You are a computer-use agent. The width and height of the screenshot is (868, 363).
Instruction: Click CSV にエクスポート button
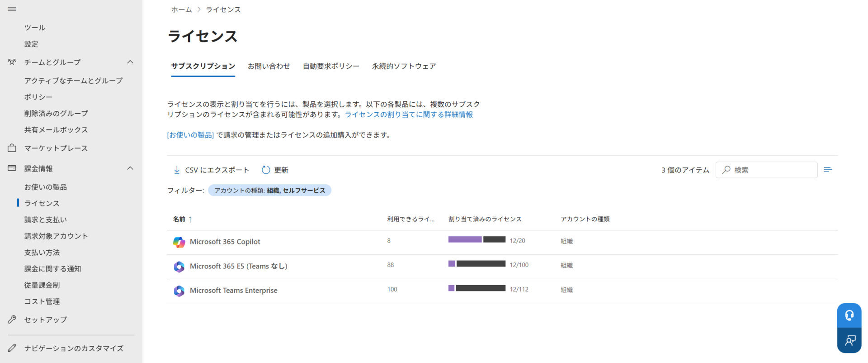tap(211, 170)
